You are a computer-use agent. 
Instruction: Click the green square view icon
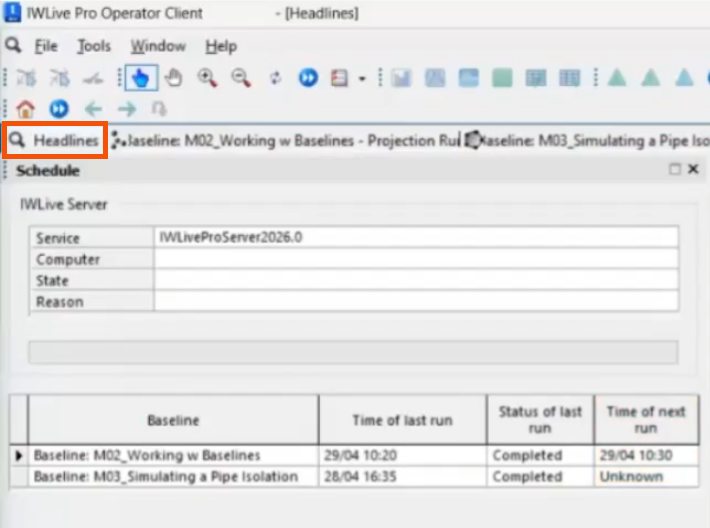tap(502, 78)
